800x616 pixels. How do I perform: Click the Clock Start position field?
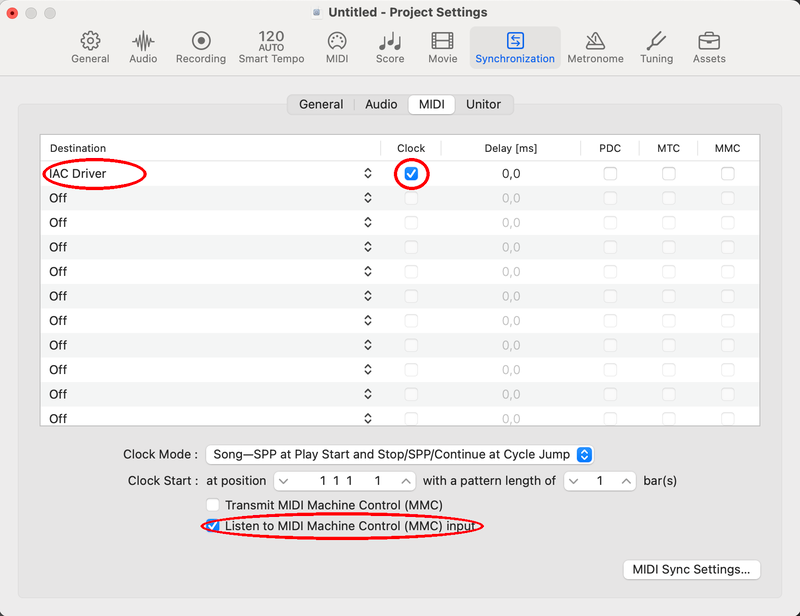point(345,481)
